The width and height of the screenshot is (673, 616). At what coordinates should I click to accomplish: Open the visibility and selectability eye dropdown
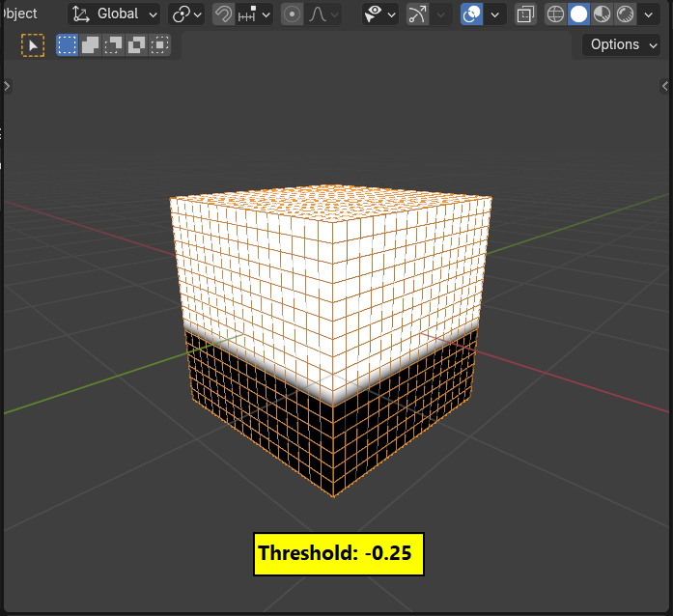(x=379, y=14)
